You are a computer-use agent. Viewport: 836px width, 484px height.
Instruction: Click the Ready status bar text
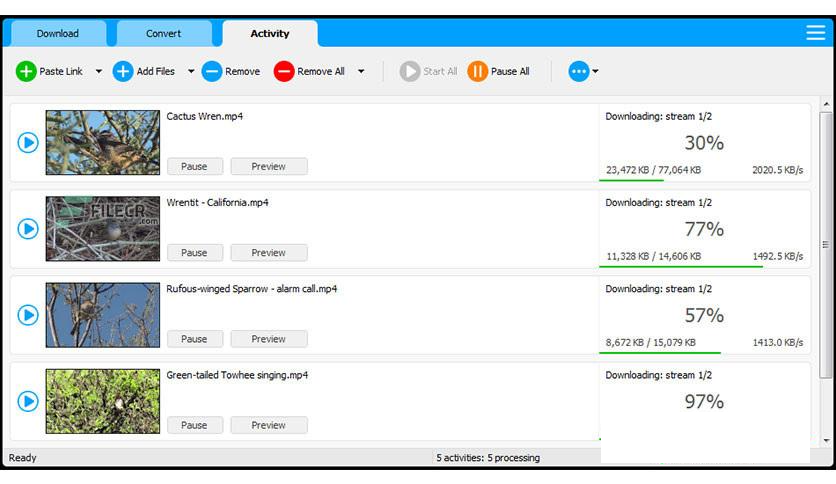pyautogui.click(x=22, y=458)
